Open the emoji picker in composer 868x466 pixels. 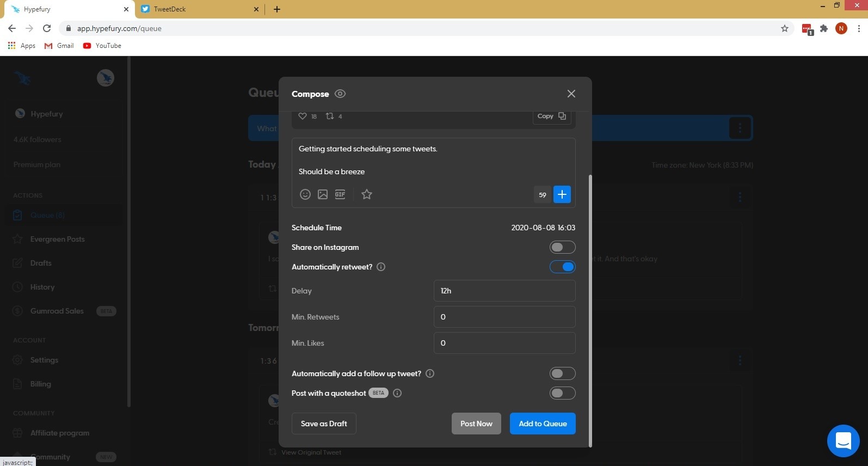[305, 194]
